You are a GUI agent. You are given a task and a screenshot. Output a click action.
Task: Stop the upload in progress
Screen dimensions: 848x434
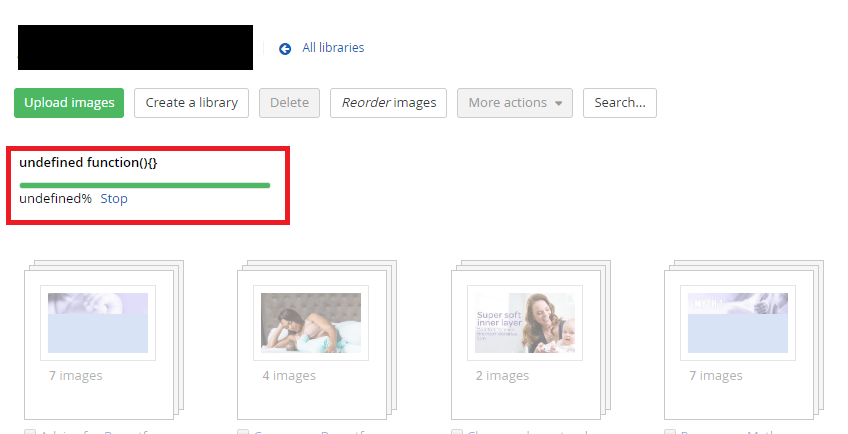tap(114, 199)
